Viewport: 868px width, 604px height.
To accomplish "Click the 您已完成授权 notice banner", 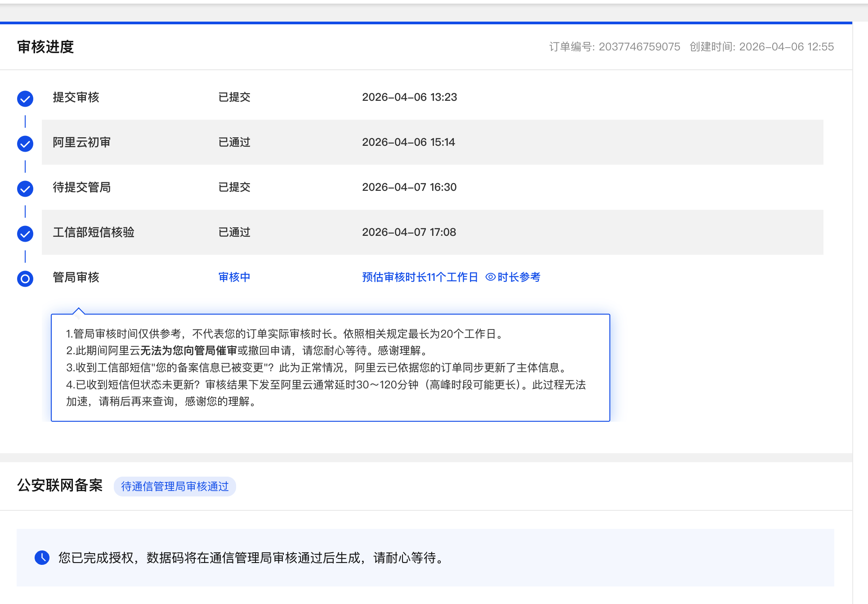I will 425,558.
